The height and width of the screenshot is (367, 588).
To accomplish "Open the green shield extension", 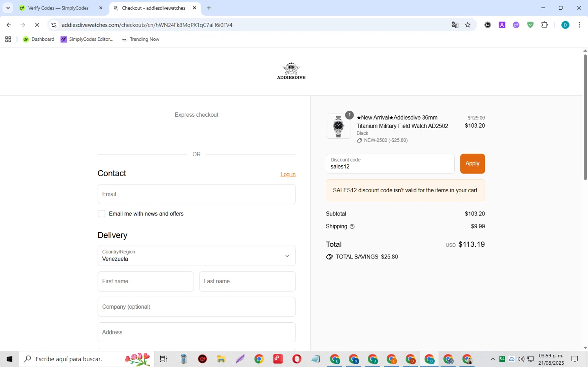I will [x=530, y=25].
